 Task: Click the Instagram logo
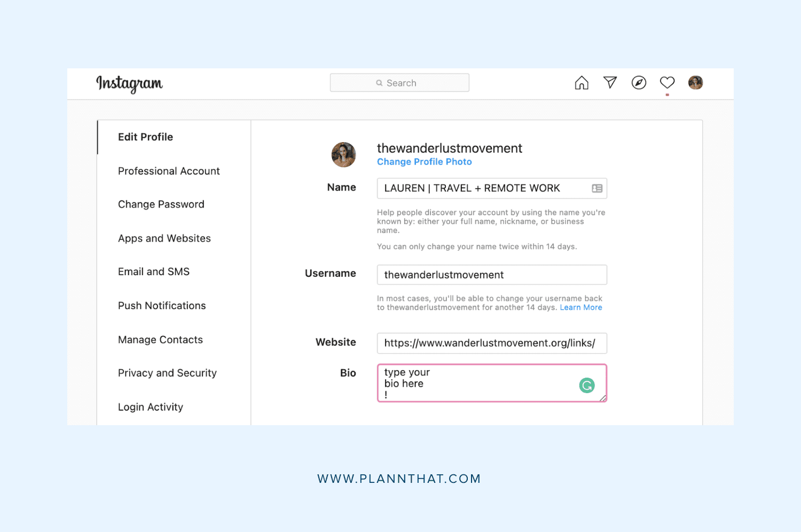tap(129, 84)
